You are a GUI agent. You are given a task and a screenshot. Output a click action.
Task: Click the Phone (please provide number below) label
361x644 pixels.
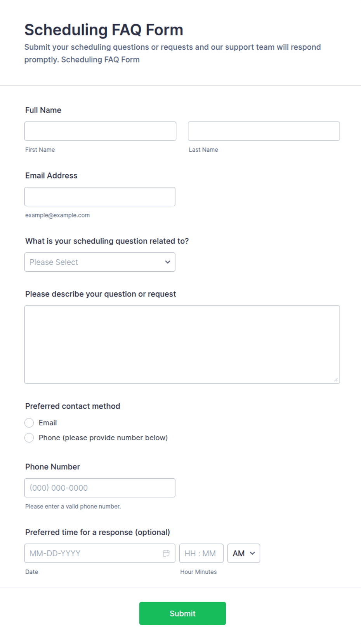103,438
